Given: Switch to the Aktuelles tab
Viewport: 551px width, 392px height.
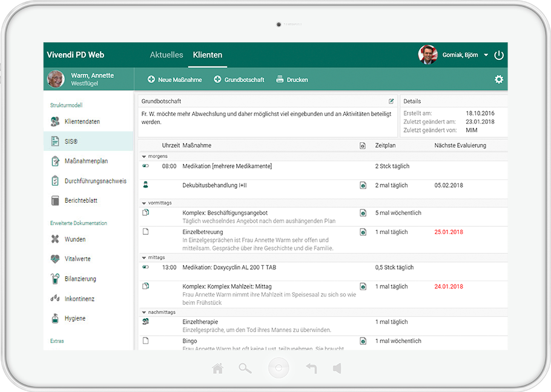Looking at the screenshot, I should [167, 54].
